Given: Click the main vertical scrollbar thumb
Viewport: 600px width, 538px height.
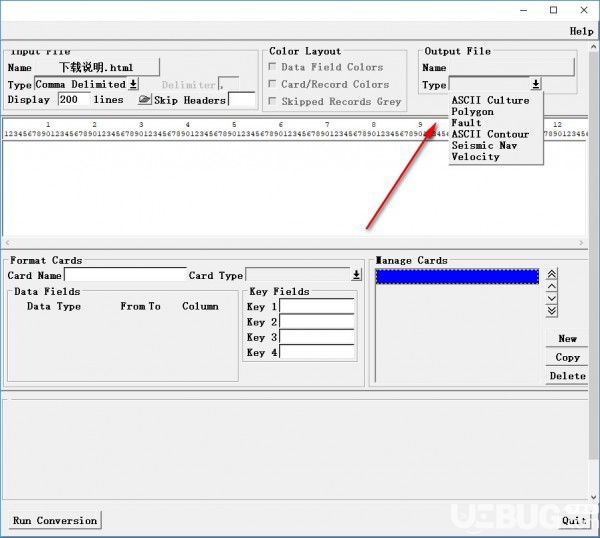Looking at the screenshot, I should [593, 255].
